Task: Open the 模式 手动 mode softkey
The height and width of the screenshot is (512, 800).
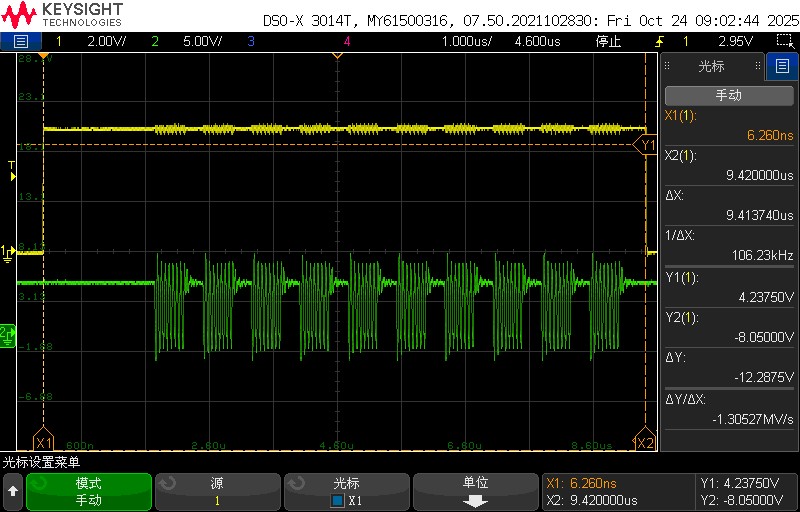Action: 89,491
